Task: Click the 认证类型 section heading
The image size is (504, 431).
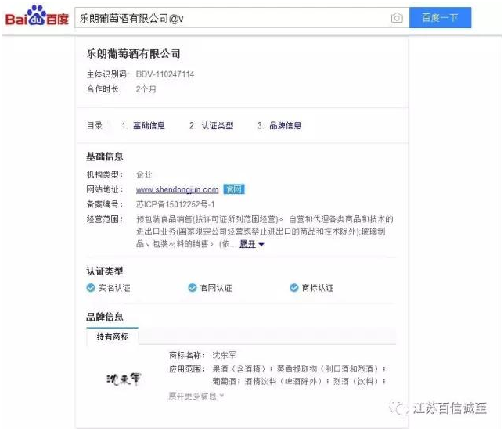Action: click(x=105, y=271)
